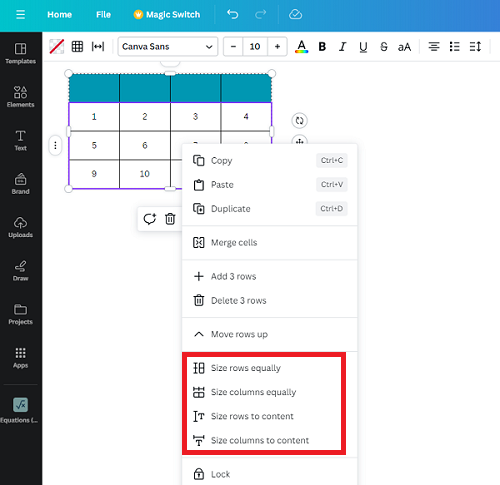
Task: Click the cell spacing icon
Action: tap(98, 46)
